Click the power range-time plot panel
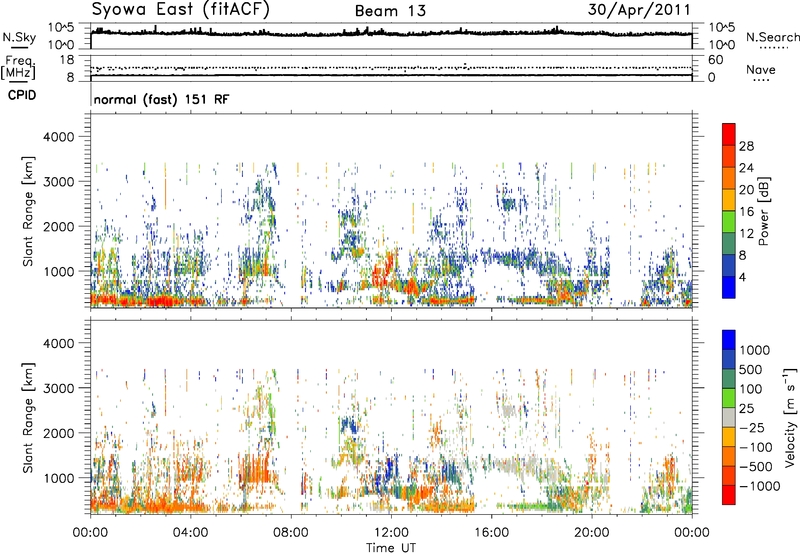 click(391, 211)
